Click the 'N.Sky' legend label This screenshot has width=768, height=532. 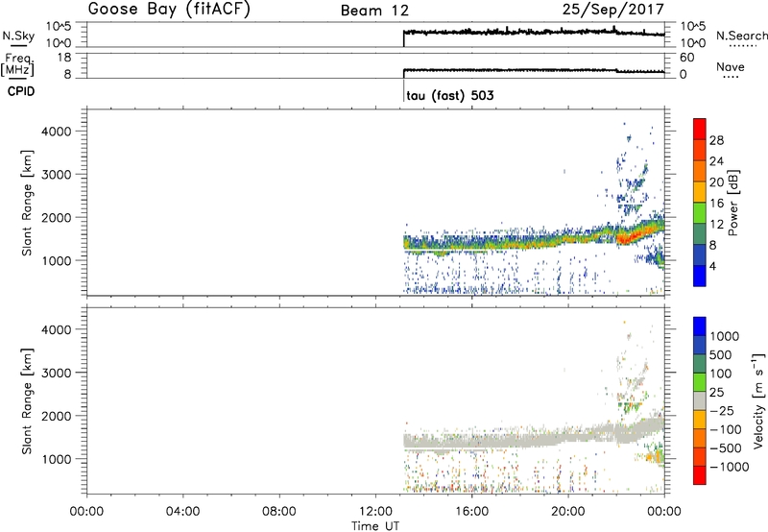[x=18, y=36]
